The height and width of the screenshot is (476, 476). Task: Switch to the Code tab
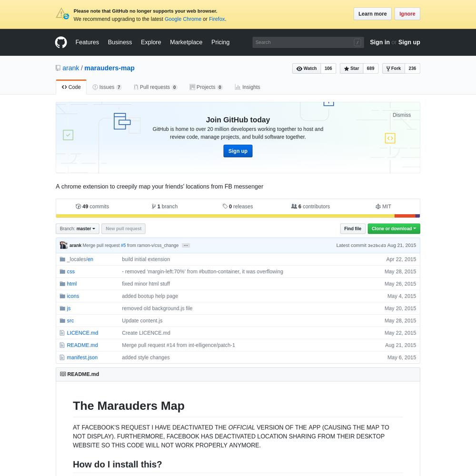pos(71,87)
